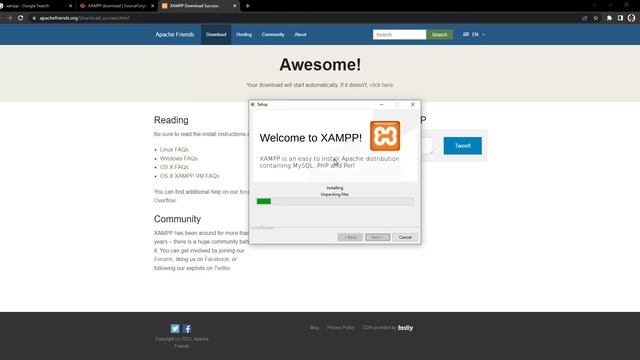Click the installer progress bar

tap(335, 201)
